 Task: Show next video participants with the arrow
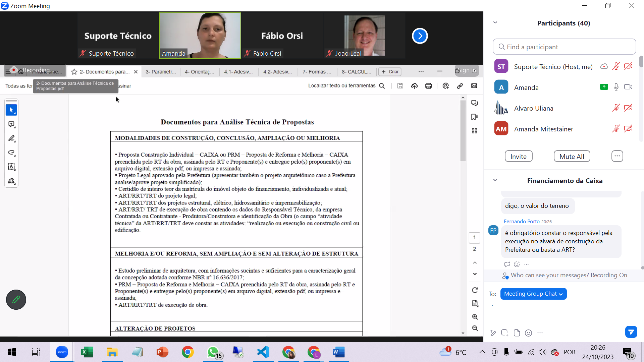click(420, 36)
